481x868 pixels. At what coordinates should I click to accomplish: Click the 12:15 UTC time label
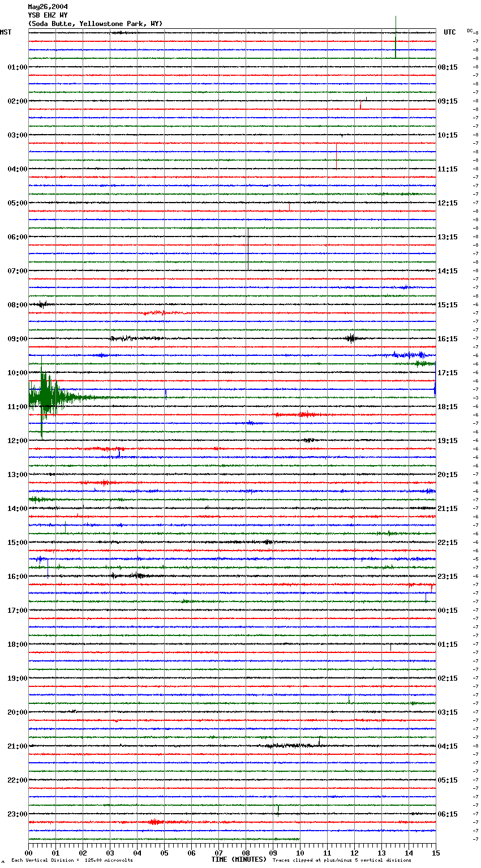click(448, 203)
